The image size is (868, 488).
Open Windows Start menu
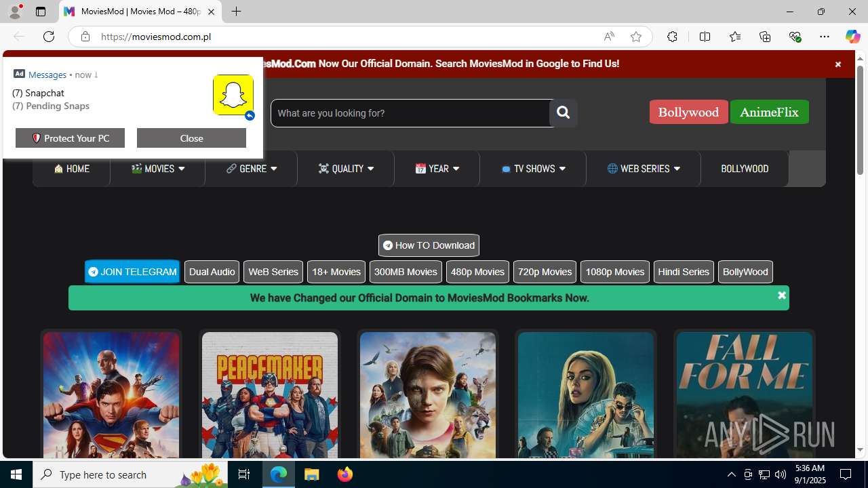pyautogui.click(x=16, y=474)
